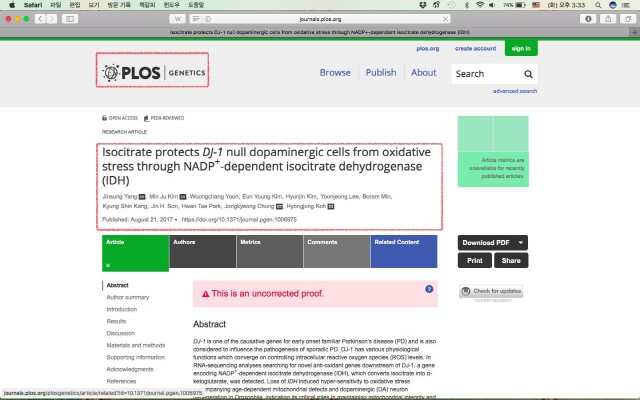Expand the Download PDF dropdown arrow
The image size is (640, 400).
[522, 242]
